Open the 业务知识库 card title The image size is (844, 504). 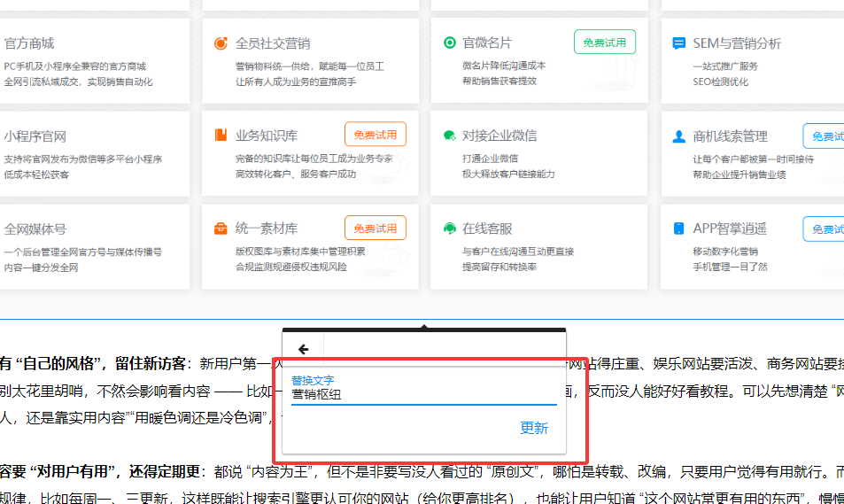(x=267, y=136)
